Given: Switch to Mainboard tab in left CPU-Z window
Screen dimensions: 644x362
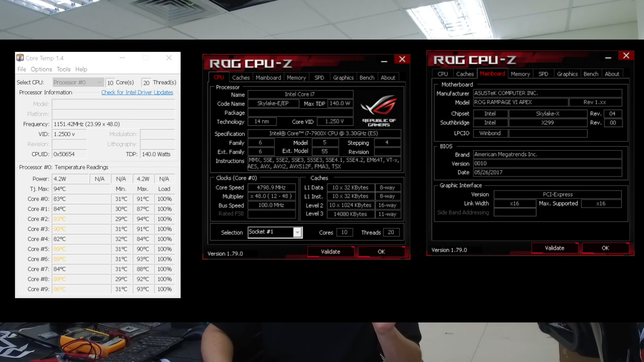Looking at the screenshot, I should (268, 78).
